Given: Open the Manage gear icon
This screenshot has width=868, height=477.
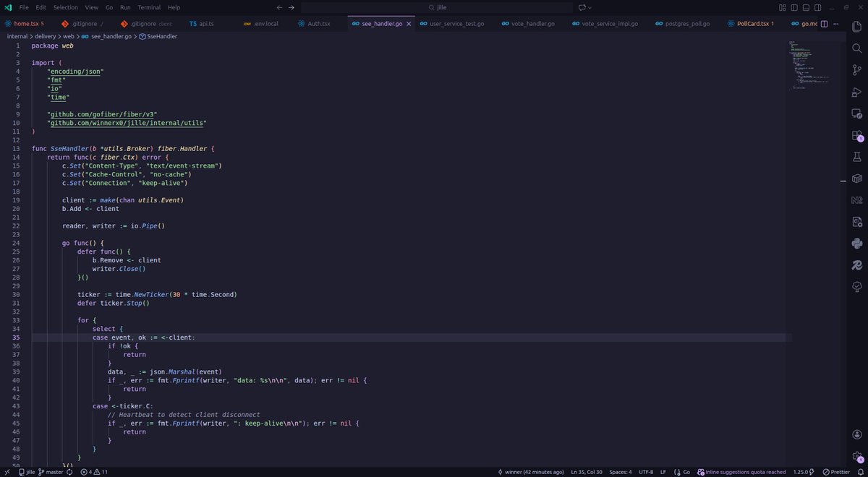Looking at the screenshot, I should click(856, 455).
